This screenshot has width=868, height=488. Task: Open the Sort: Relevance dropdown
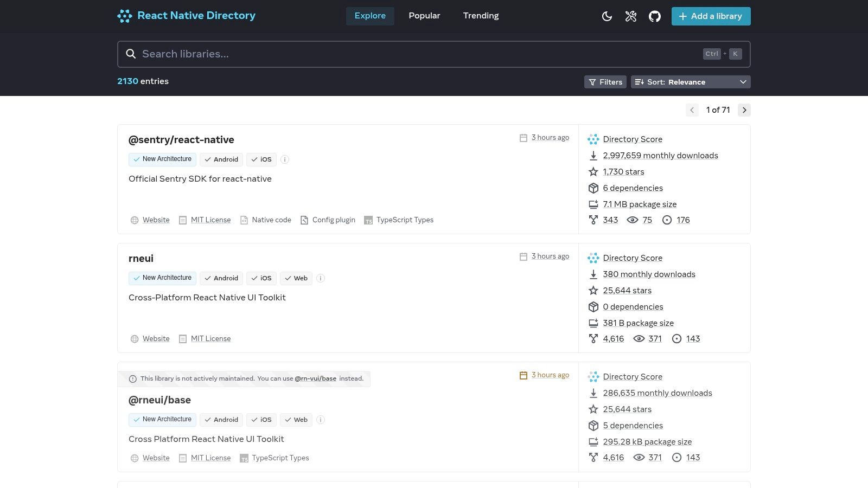tap(691, 82)
